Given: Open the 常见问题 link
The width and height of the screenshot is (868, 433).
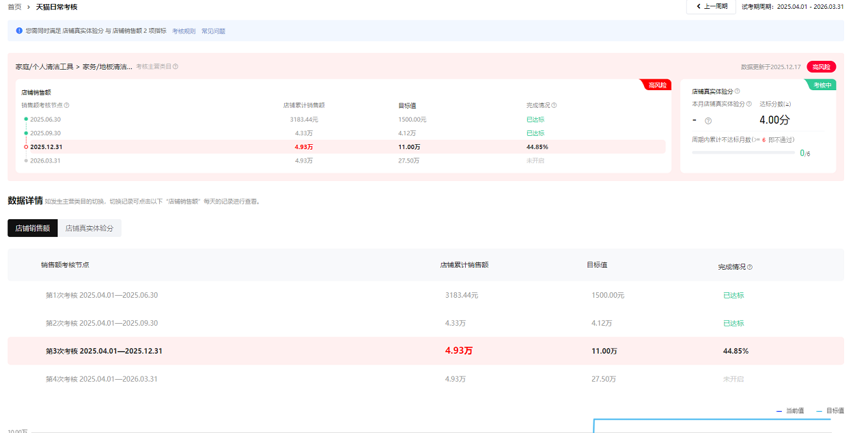Looking at the screenshot, I should tap(213, 31).
